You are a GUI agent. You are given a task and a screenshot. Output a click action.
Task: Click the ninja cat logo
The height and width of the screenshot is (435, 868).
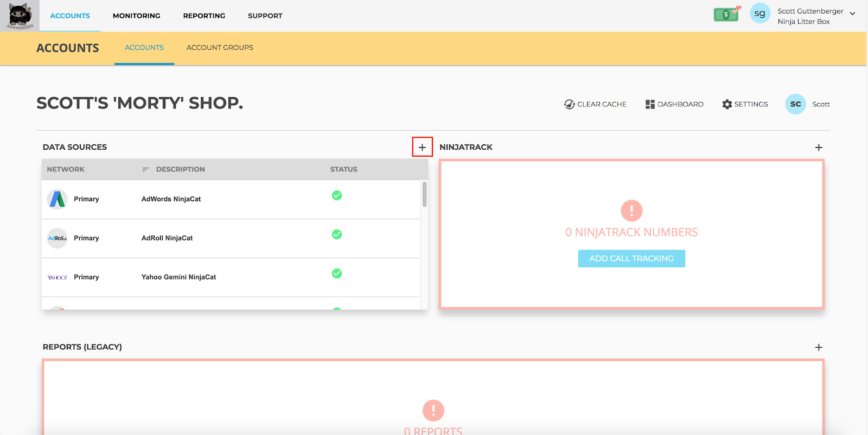coord(20,15)
